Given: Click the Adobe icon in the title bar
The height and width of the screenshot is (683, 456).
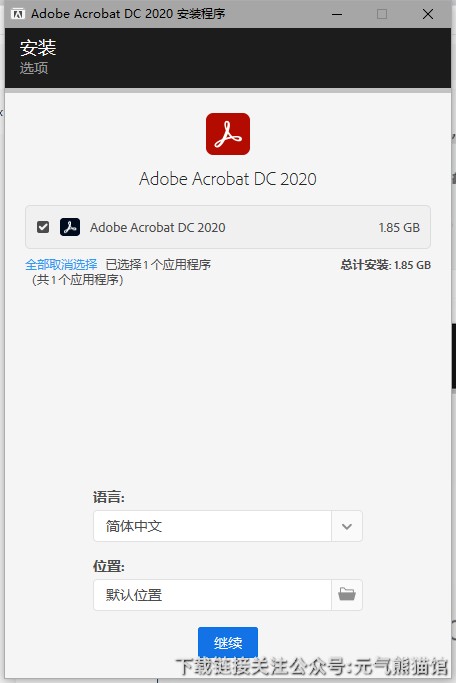Looking at the screenshot, I should point(18,14).
